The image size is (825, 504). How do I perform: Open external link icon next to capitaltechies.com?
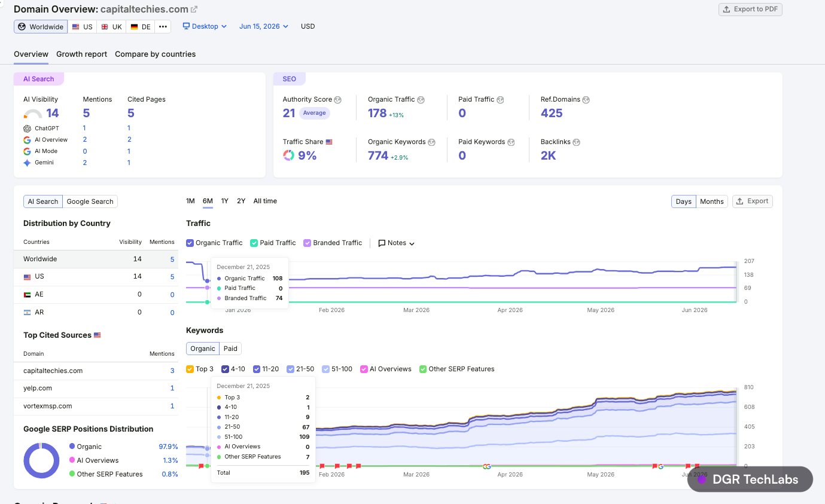pos(194,10)
